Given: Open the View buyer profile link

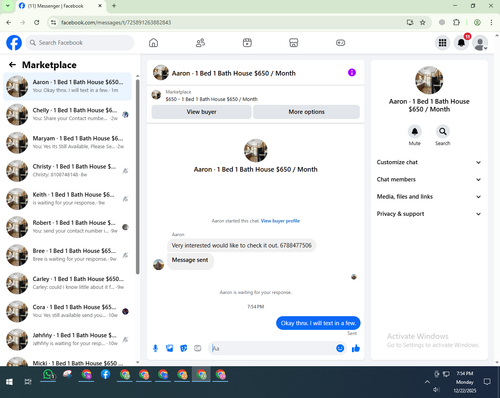Looking at the screenshot, I should coord(280,221).
